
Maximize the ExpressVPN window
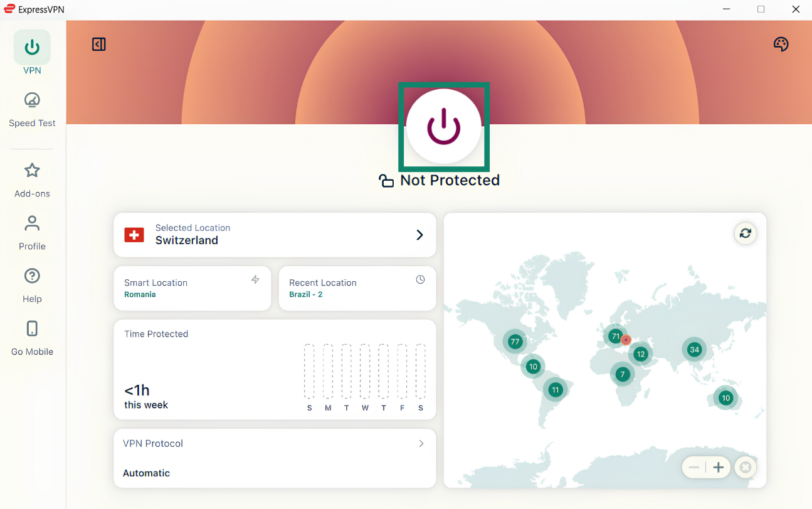[761, 9]
